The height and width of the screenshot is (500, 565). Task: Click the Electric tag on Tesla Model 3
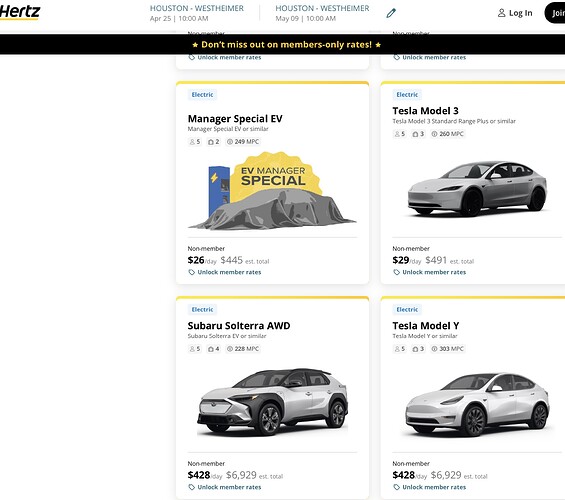tap(407, 95)
